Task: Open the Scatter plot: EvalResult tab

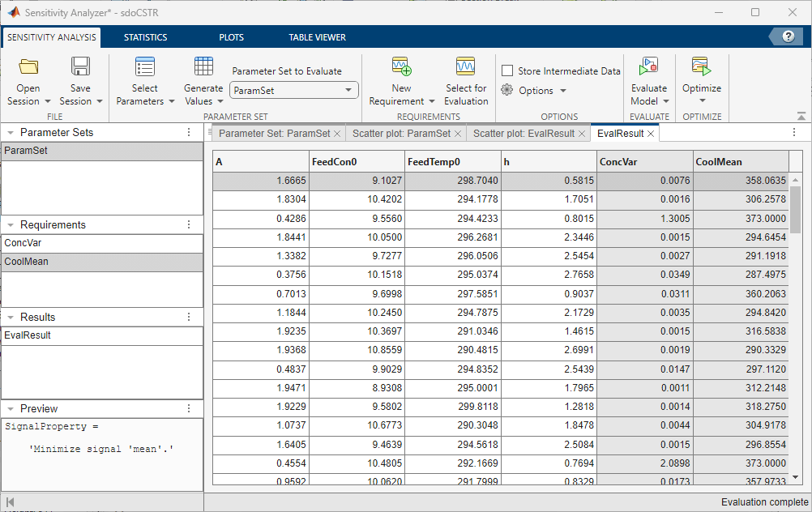Action: point(524,134)
